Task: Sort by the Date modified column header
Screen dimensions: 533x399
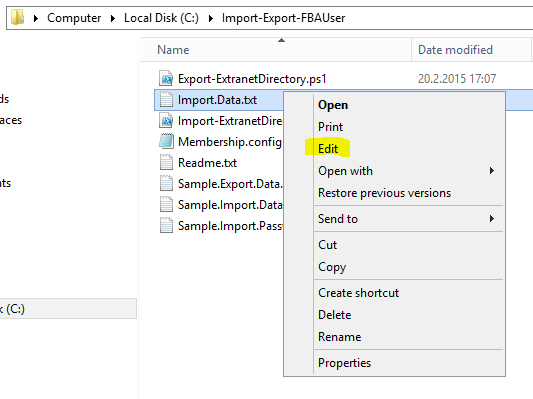Action: (471, 50)
